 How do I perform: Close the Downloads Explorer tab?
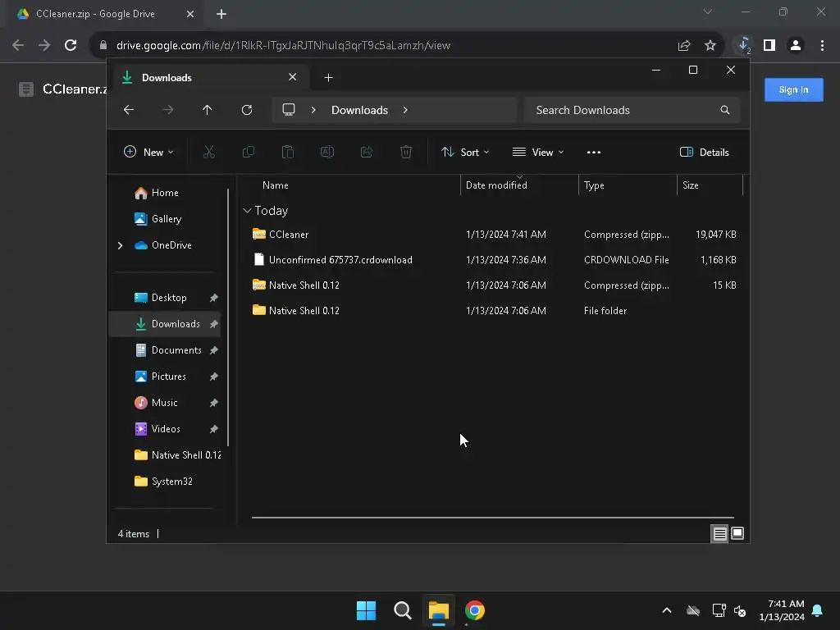[293, 77]
